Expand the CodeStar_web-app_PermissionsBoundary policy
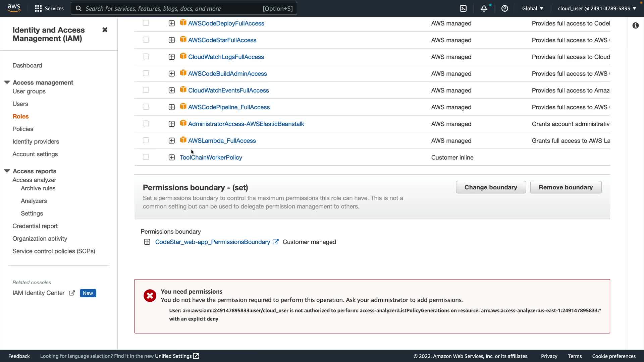Image resolution: width=644 pixels, height=362 pixels. coord(147,242)
